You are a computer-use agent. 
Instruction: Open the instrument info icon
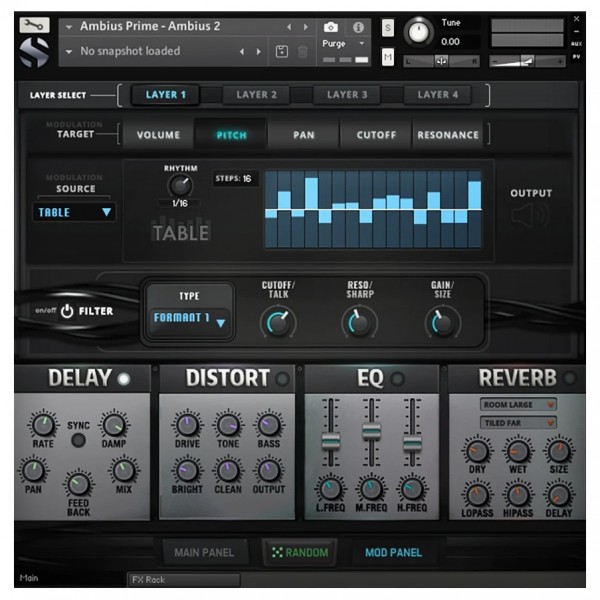[358, 27]
